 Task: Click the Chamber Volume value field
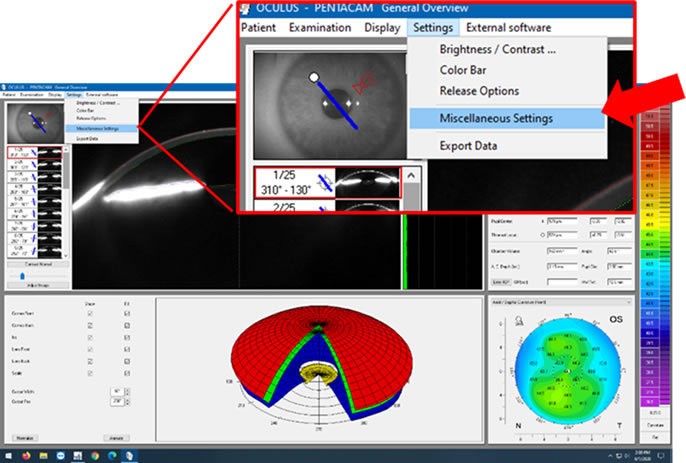tap(563, 251)
